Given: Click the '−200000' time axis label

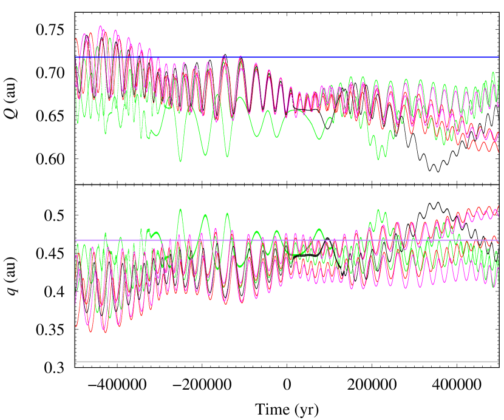Looking at the screenshot, I should coord(202,384).
